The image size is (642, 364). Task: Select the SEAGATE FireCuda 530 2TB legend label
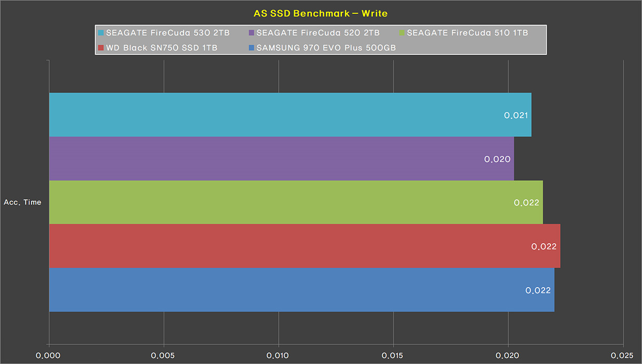click(x=168, y=33)
